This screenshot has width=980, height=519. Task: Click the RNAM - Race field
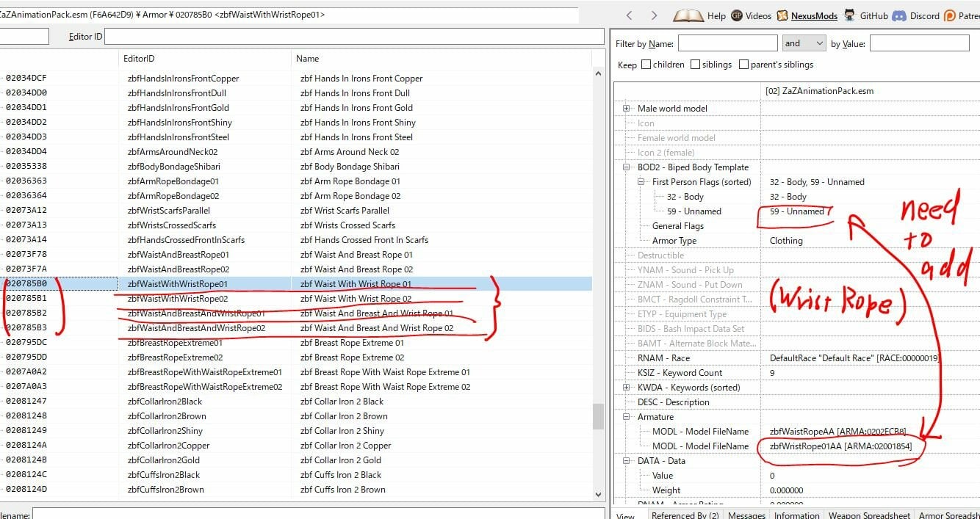[x=664, y=358]
